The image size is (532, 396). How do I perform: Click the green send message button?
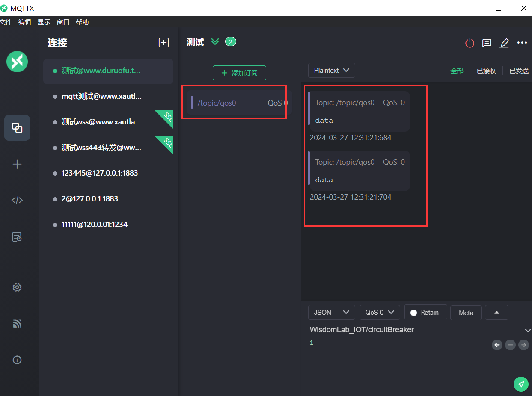point(520,384)
